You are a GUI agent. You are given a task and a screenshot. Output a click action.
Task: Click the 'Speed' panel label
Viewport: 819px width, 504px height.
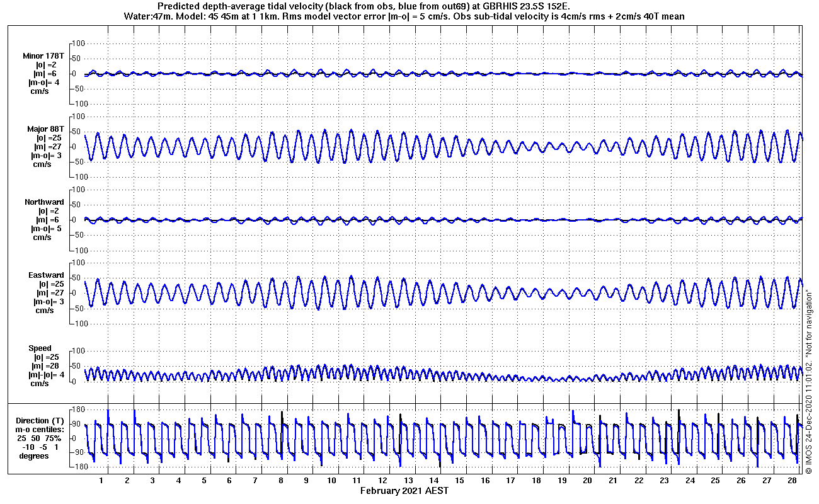(40, 348)
